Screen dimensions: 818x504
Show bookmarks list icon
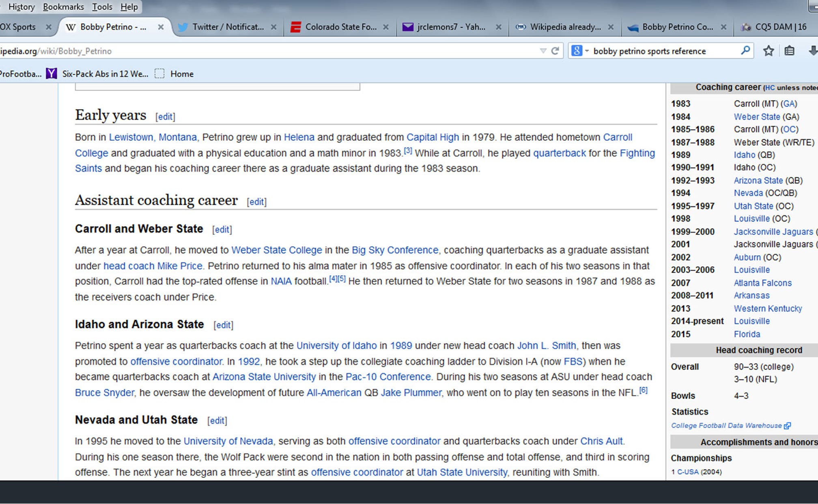789,51
